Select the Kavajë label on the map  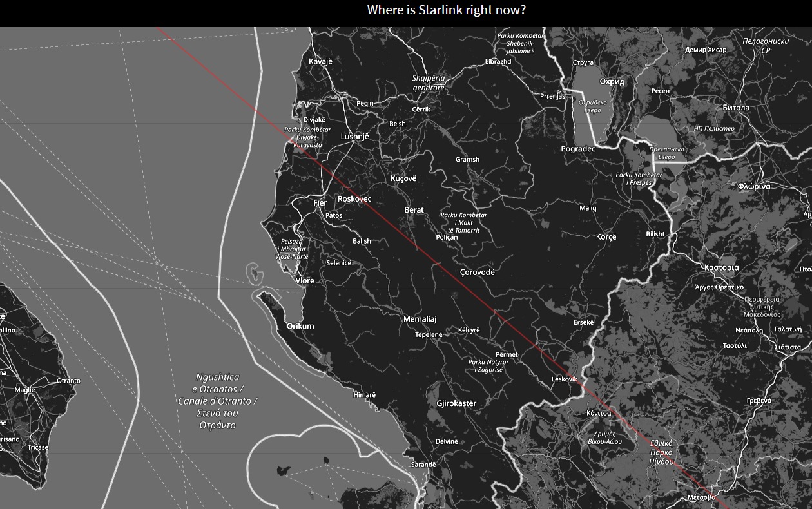320,61
